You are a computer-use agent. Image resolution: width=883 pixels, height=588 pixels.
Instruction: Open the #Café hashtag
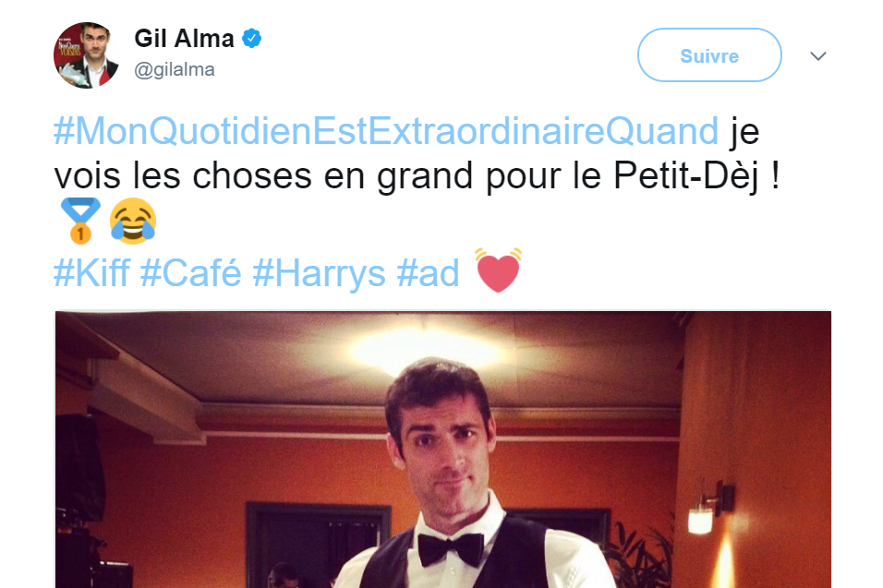coord(191,273)
